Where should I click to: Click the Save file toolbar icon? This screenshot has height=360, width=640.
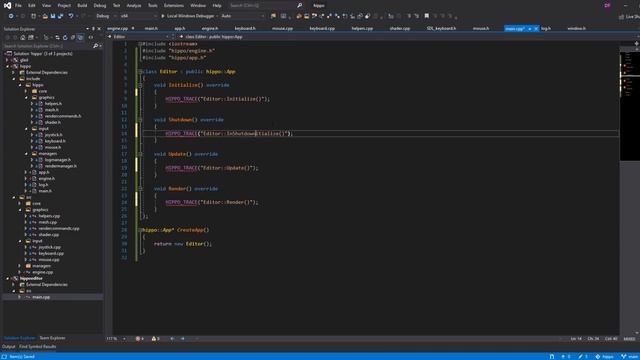(x=53, y=16)
